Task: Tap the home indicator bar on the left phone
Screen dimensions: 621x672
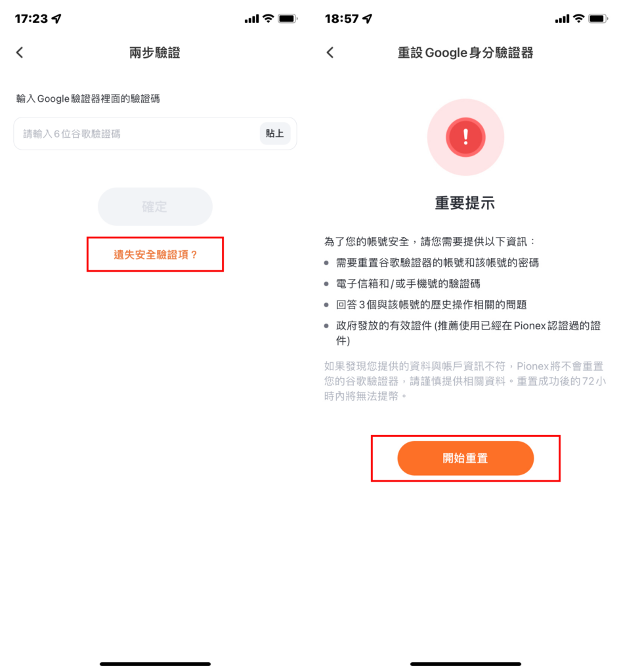Action: click(x=155, y=664)
